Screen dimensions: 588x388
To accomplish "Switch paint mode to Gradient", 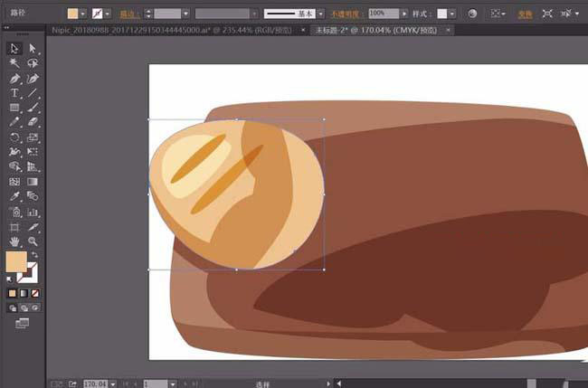I will [x=24, y=293].
